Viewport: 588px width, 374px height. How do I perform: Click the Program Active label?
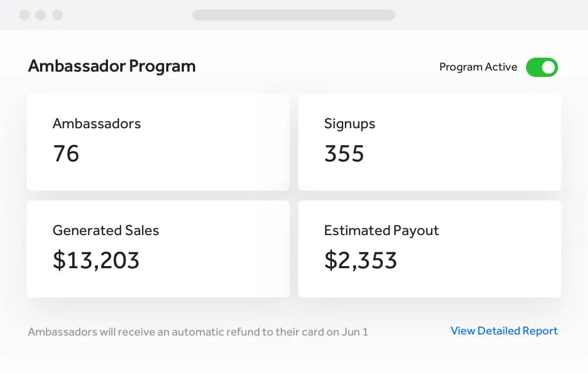pos(478,67)
